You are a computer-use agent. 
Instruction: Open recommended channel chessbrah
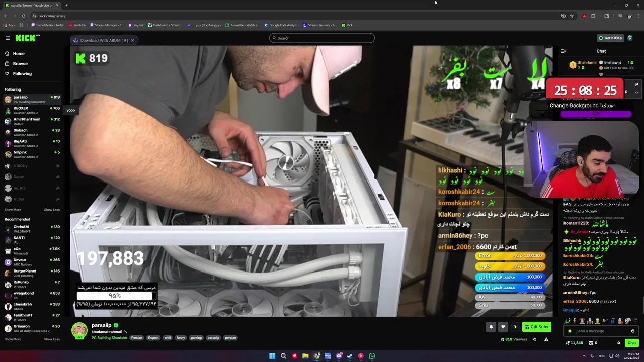(x=31, y=306)
